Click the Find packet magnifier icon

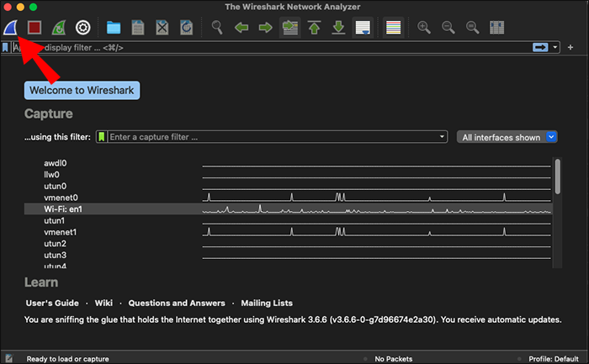click(x=217, y=28)
